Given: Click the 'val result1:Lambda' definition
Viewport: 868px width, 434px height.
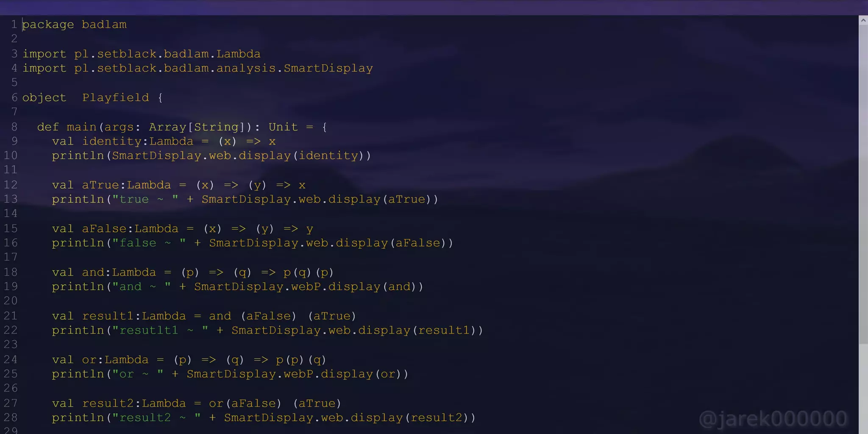Looking at the screenshot, I should [204, 316].
